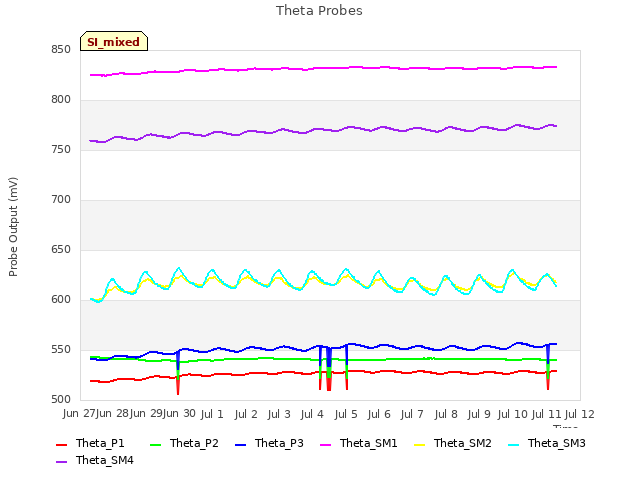Image resolution: width=640 pixels, height=480 pixels.
Task: Select the Theta_SM3 legend entry
Action: coord(547,443)
